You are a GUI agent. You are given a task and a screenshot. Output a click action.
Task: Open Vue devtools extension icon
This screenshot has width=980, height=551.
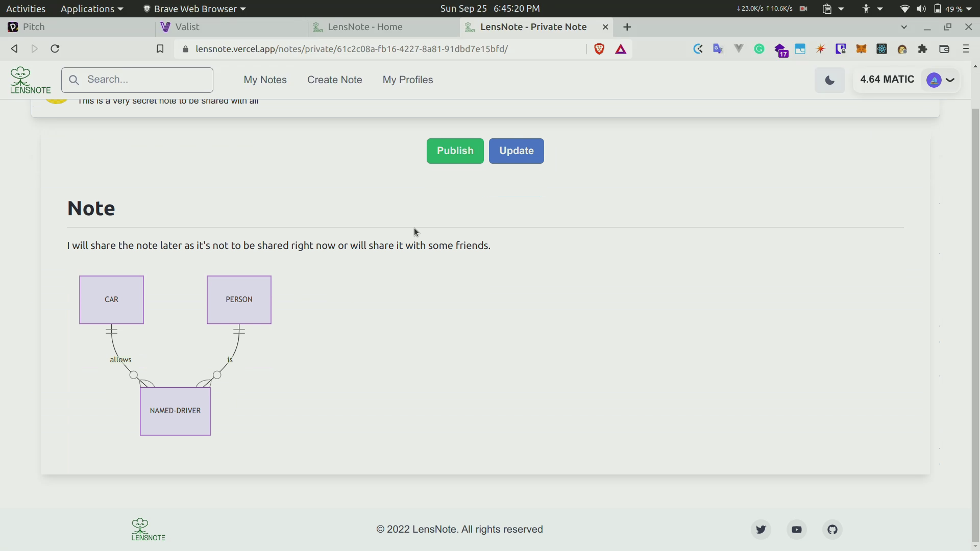(x=739, y=49)
